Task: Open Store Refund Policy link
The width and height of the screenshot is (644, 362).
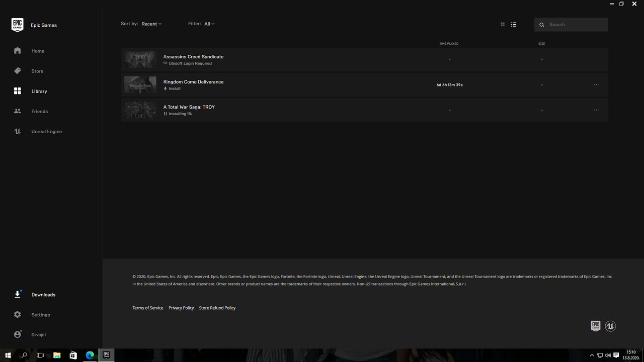Action: (217, 308)
